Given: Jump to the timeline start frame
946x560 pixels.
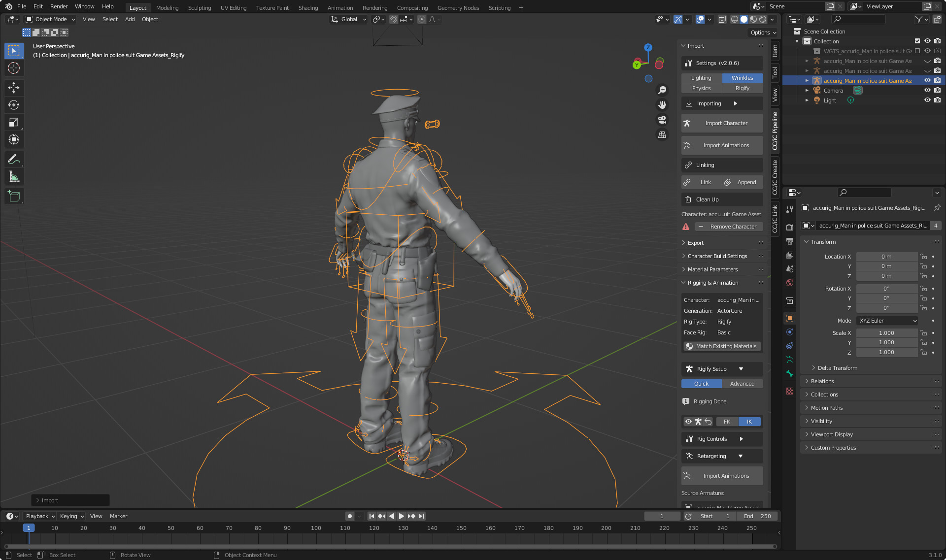Looking at the screenshot, I should pyautogui.click(x=372, y=516).
